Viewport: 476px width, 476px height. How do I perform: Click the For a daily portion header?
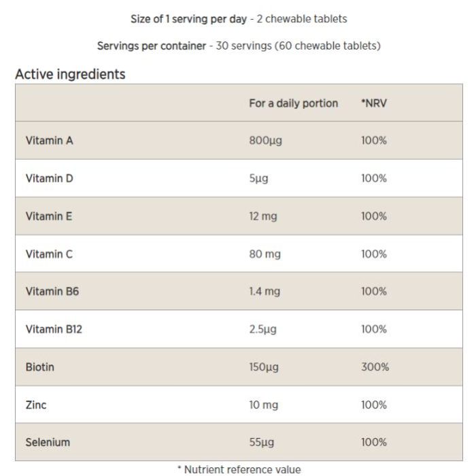(294, 103)
